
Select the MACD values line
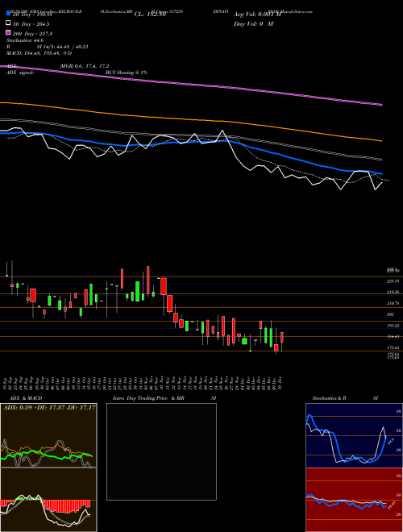click(x=39, y=53)
